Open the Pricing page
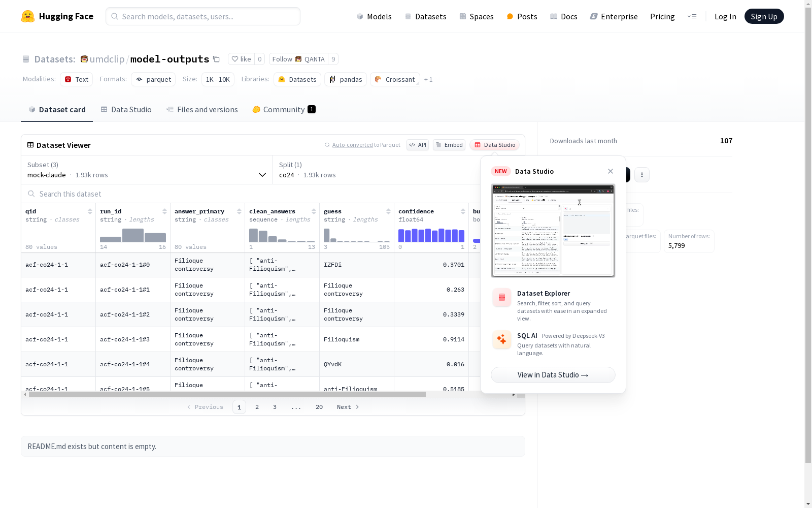 pyautogui.click(x=662, y=16)
